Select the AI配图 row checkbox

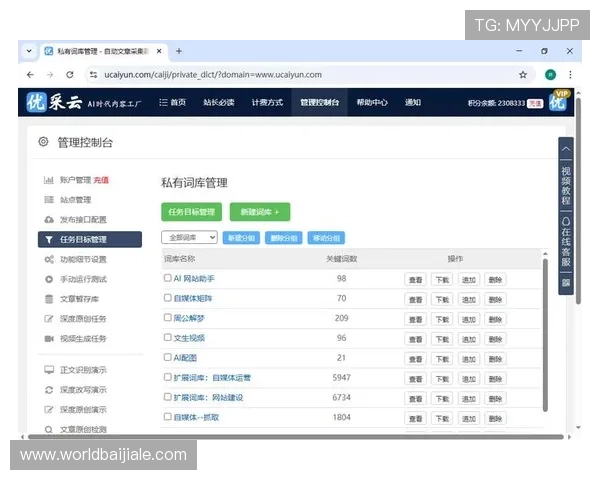pyautogui.click(x=168, y=357)
